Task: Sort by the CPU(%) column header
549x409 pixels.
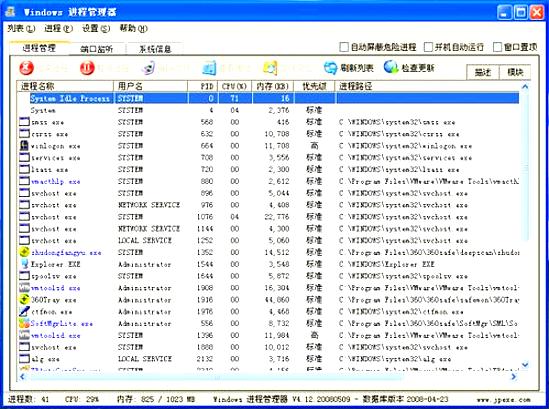Action: (235, 86)
